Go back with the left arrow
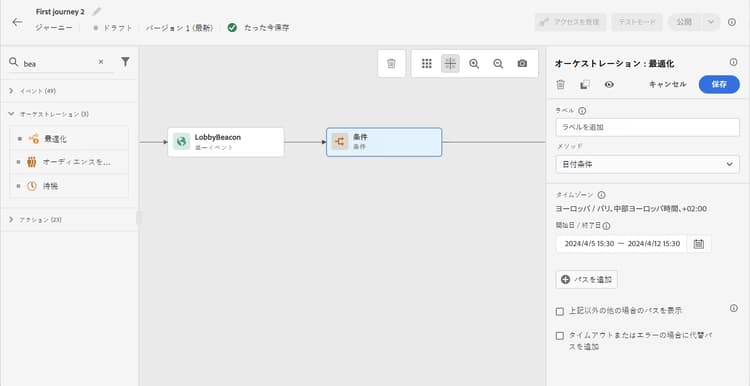This screenshot has width=750, height=386. coord(17,22)
